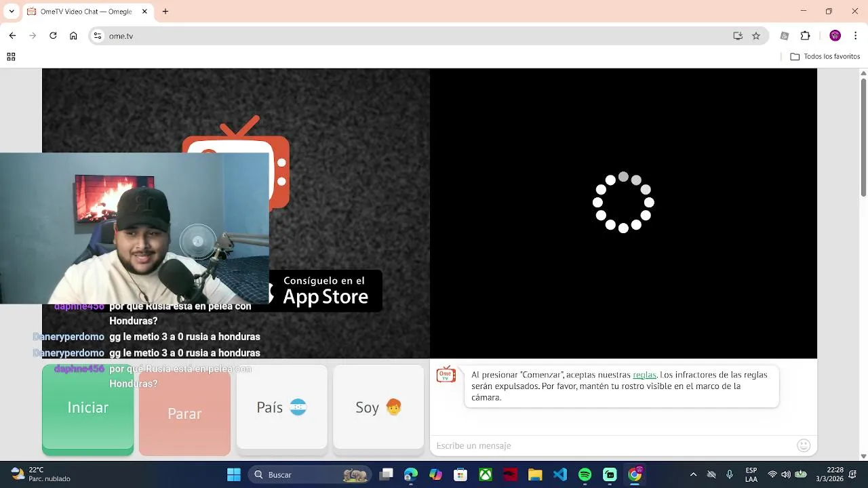
Task: Open the apps grid in bookmarks bar
Action: click(11, 57)
